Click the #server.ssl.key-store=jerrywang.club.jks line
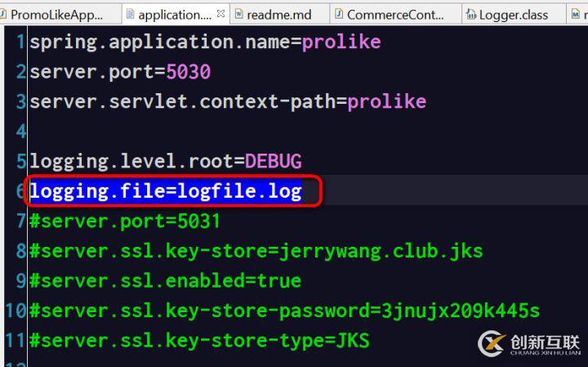588x367 pixels. click(x=256, y=251)
